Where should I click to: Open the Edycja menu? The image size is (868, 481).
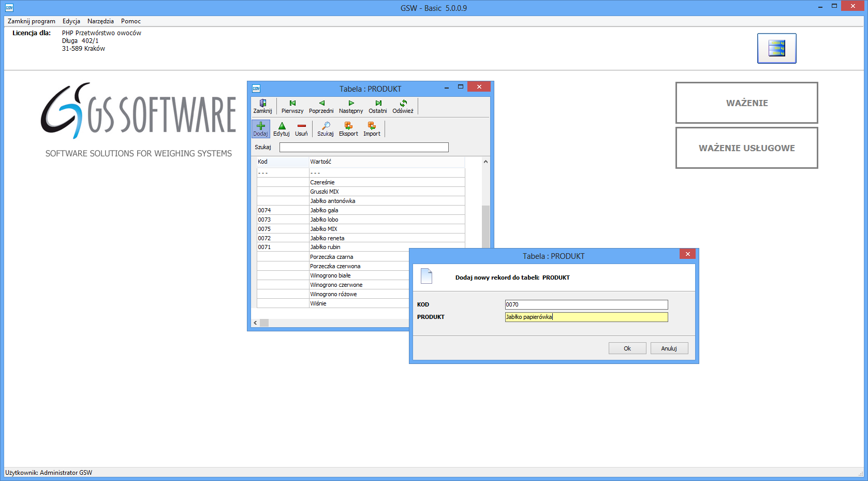click(71, 21)
